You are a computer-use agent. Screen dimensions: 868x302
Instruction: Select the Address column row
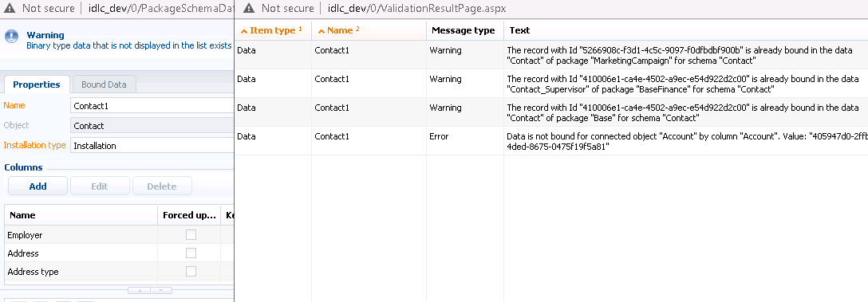(x=120, y=253)
